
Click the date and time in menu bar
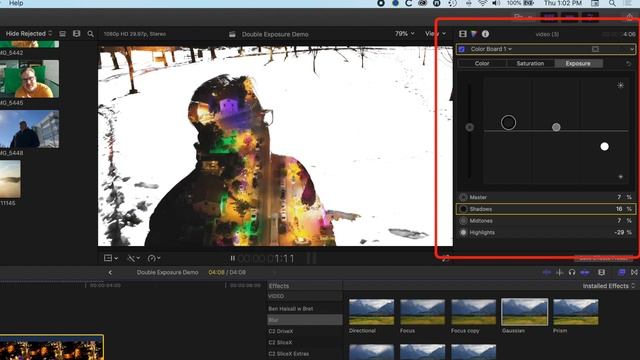pos(563,3)
